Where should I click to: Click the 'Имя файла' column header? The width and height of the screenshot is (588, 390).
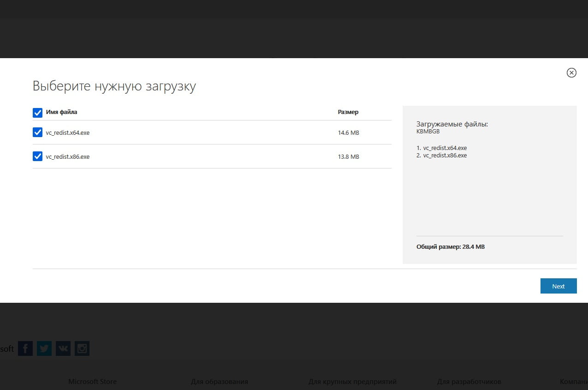[x=62, y=112]
